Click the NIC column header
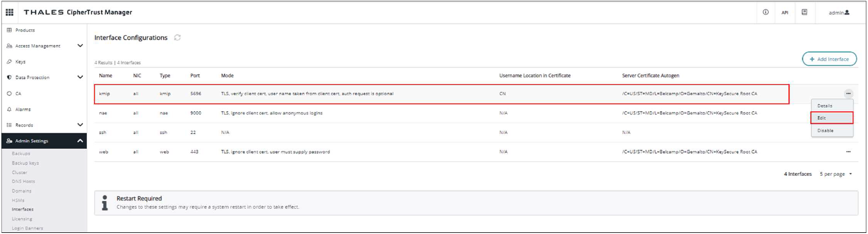Image resolution: width=868 pixels, height=234 pixels. click(137, 76)
